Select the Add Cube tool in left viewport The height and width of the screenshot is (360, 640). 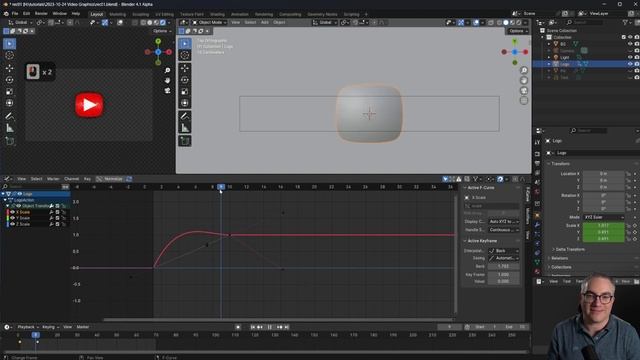pos(9,141)
